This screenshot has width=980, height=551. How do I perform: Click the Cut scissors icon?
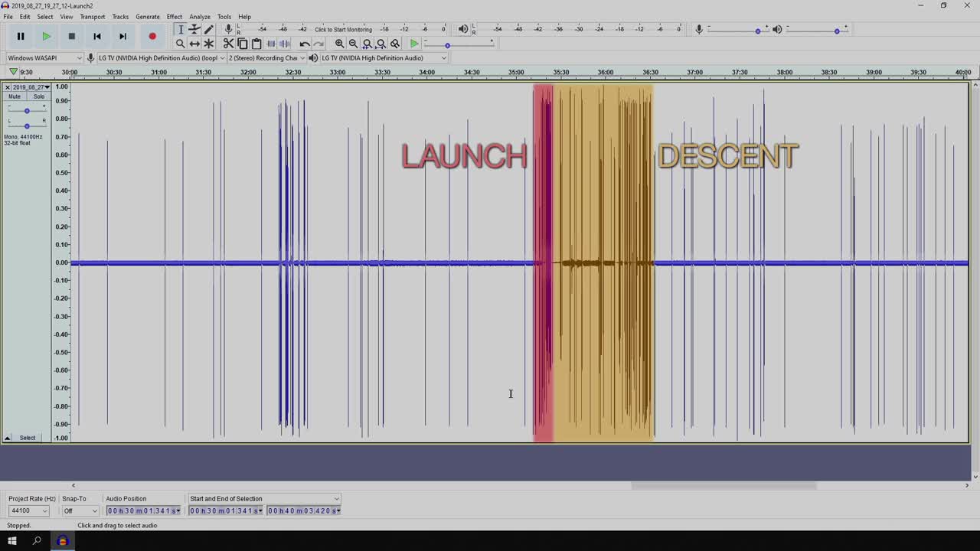[x=228, y=44]
